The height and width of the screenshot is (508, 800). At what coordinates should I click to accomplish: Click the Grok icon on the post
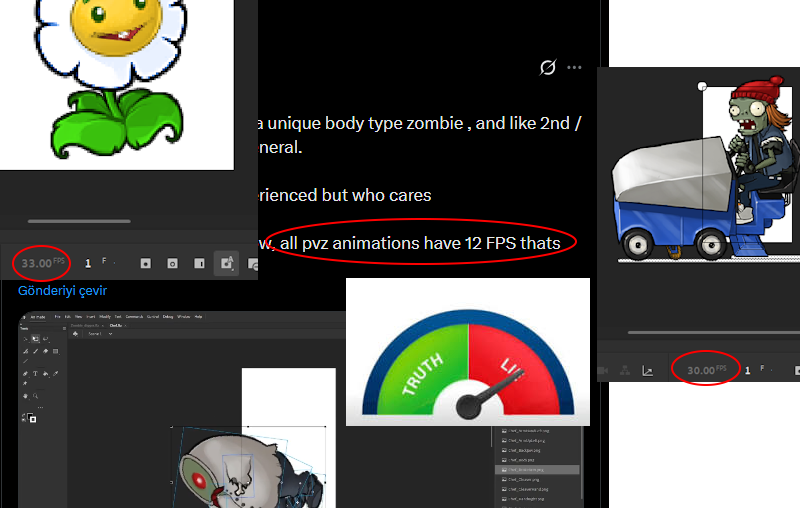click(548, 67)
